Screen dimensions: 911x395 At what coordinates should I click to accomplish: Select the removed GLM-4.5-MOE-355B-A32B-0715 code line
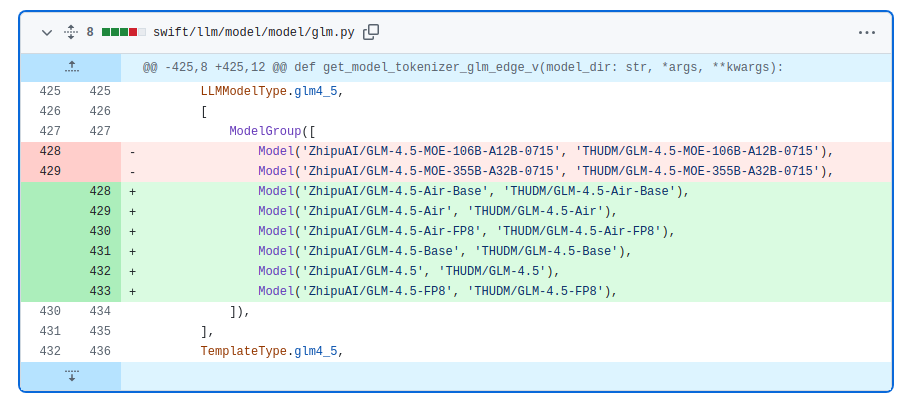coord(506,171)
